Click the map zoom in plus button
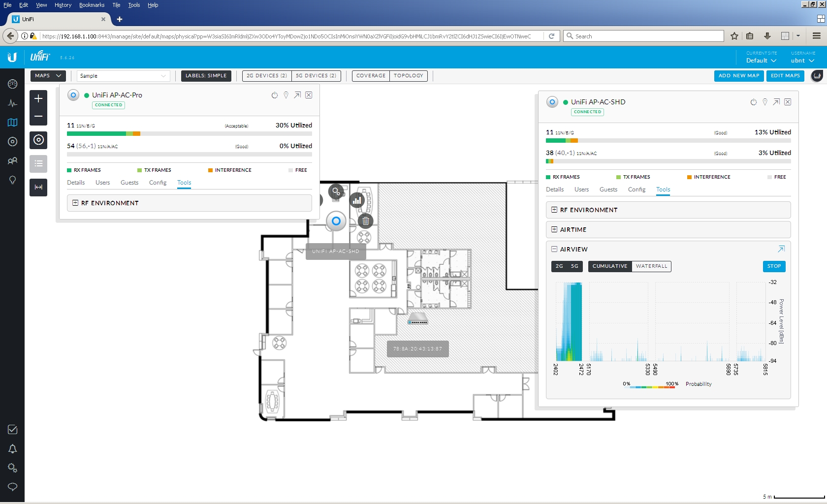 coord(38,99)
